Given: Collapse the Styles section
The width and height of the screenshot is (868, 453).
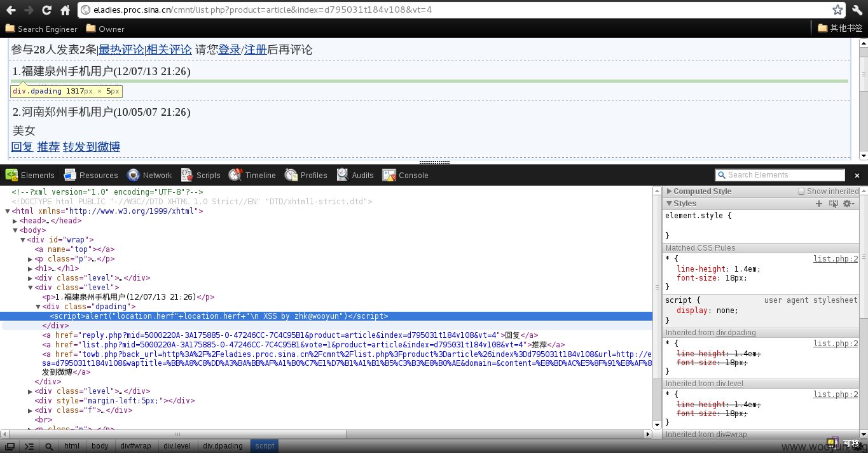Looking at the screenshot, I should [x=669, y=204].
